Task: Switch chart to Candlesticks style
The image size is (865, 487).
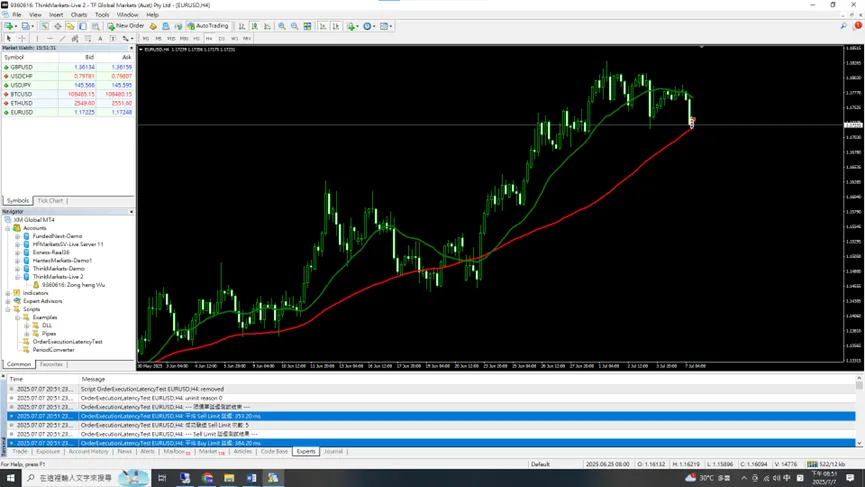Action: pos(254,26)
